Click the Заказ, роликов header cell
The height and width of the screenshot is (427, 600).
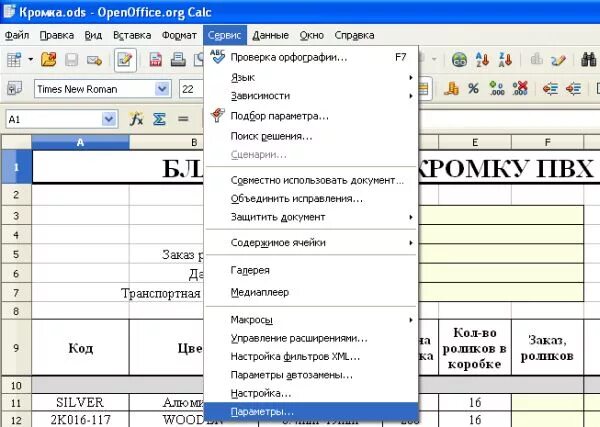click(547, 347)
